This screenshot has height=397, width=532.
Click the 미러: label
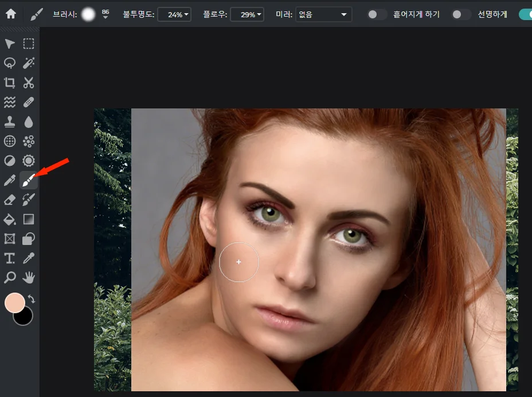(284, 14)
